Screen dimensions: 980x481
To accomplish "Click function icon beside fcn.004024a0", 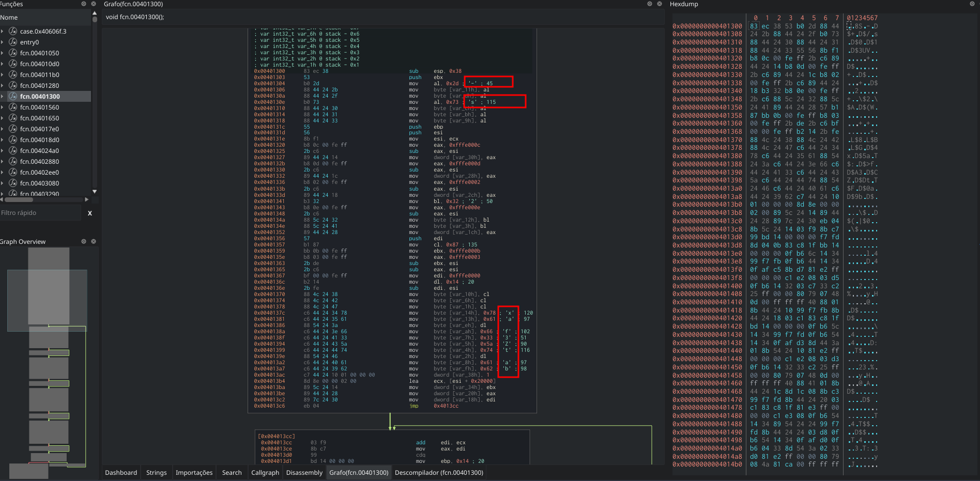I will (x=13, y=150).
